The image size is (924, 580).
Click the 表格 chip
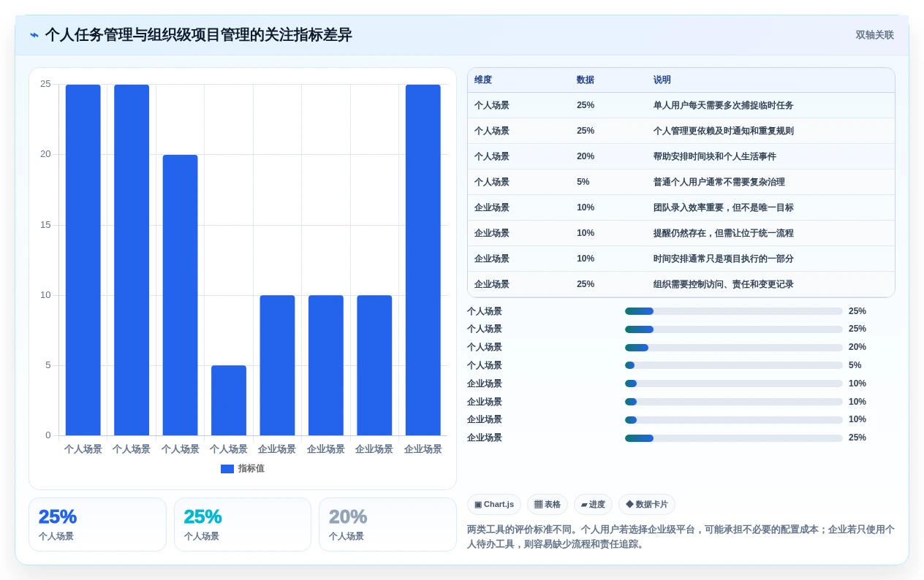[548, 504]
